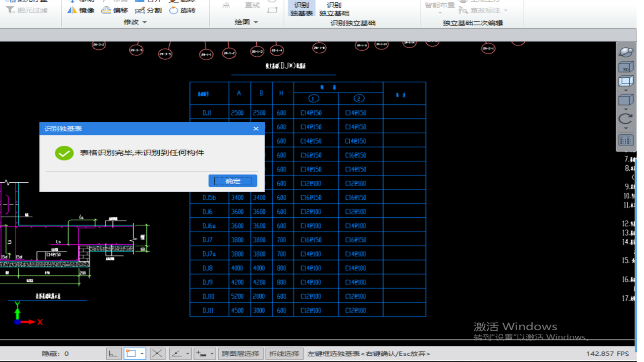Screen dimensions: 644x362
Task: Click 查改标注 tool
Action: (480, 10)
